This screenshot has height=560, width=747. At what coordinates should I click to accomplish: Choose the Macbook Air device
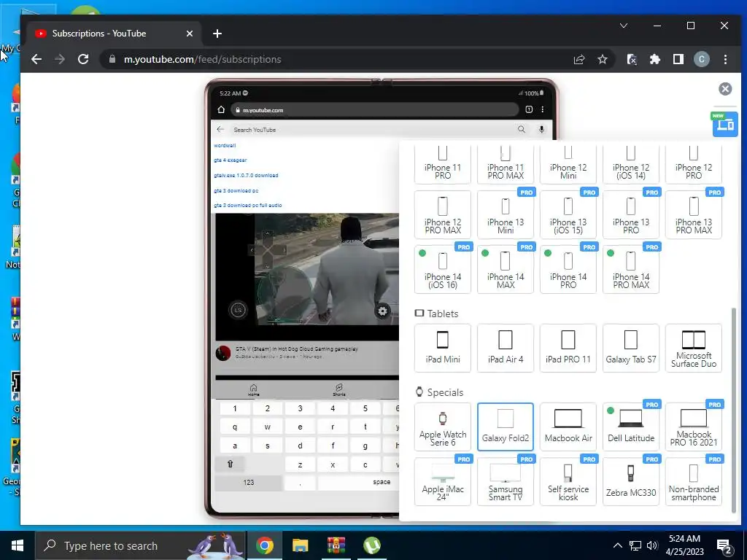click(568, 427)
